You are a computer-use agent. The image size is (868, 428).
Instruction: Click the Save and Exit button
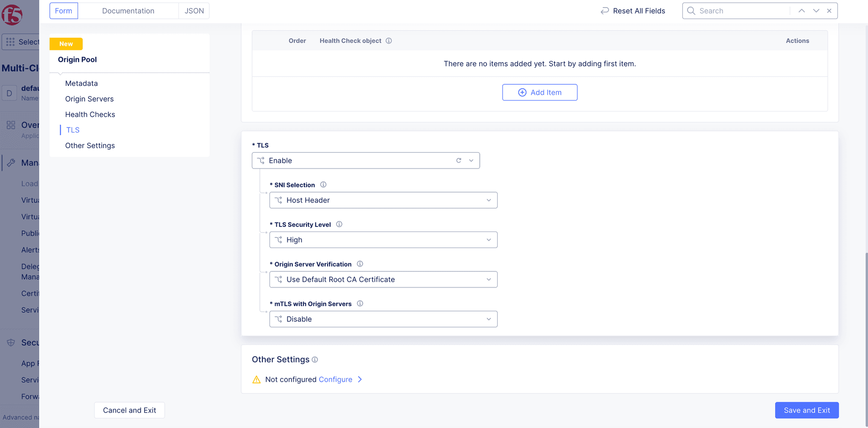[x=806, y=410]
